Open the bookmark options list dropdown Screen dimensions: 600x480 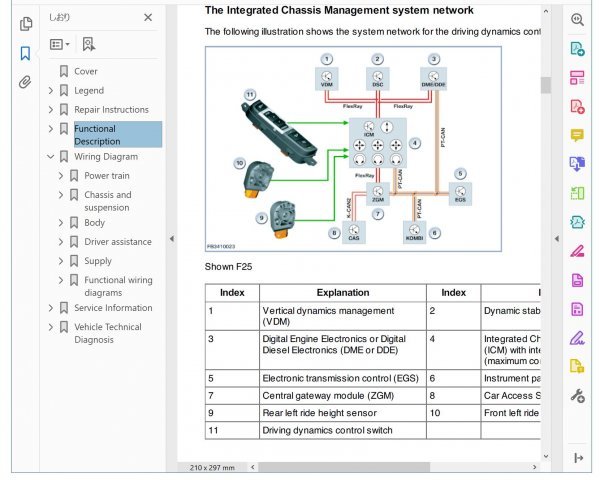[x=59, y=44]
